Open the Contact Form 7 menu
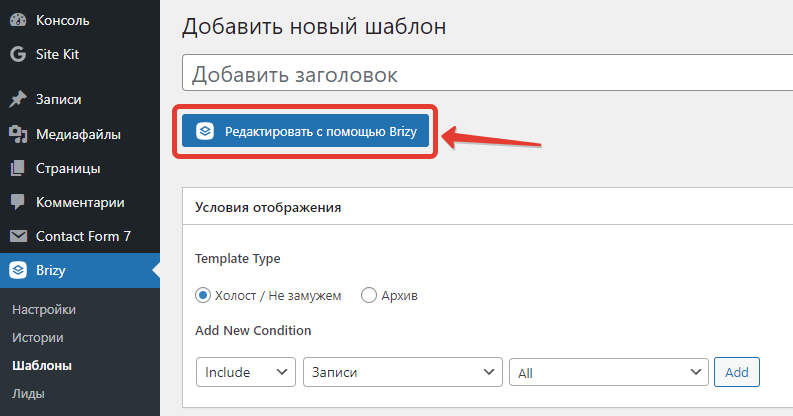The height and width of the screenshot is (416, 793). 83,236
